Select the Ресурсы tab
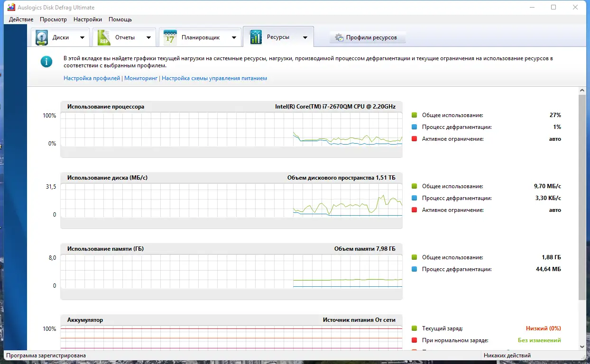Image resolution: width=590 pixels, height=364 pixels. (x=278, y=37)
